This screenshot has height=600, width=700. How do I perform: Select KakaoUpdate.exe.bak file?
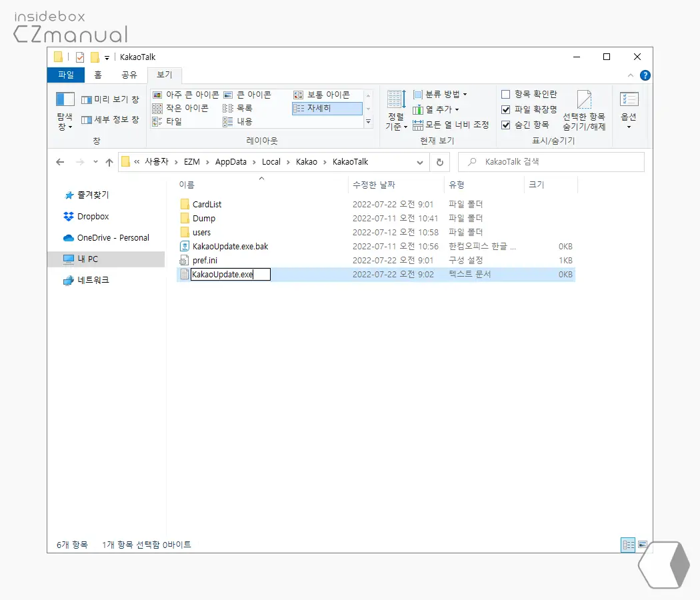point(231,247)
